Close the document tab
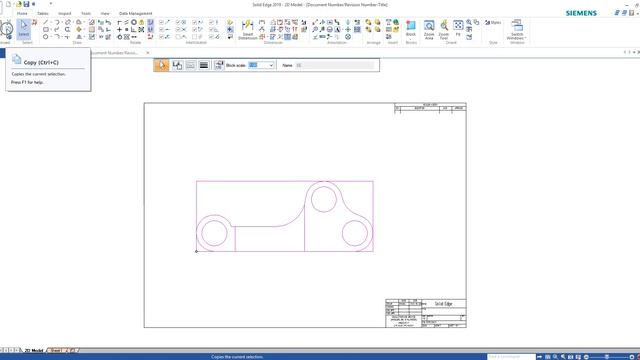 point(148,53)
